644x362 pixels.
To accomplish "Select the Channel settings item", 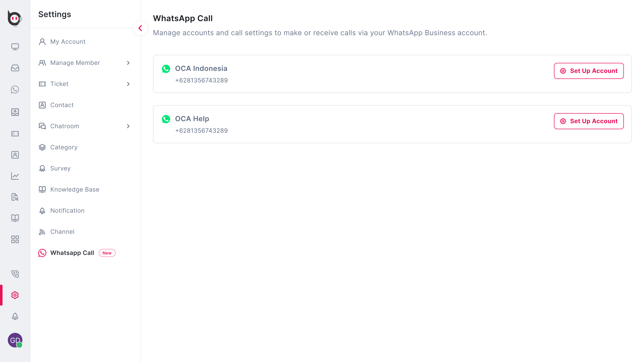I will 62,232.
